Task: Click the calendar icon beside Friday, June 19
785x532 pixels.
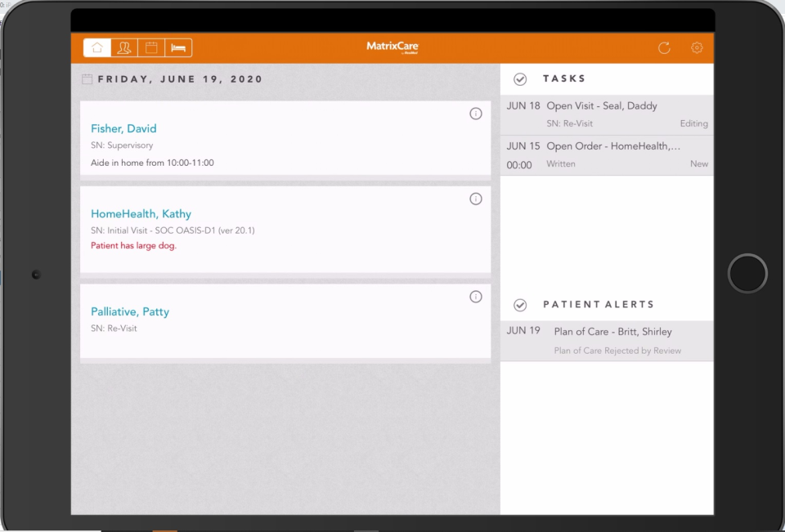Action: (86, 78)
